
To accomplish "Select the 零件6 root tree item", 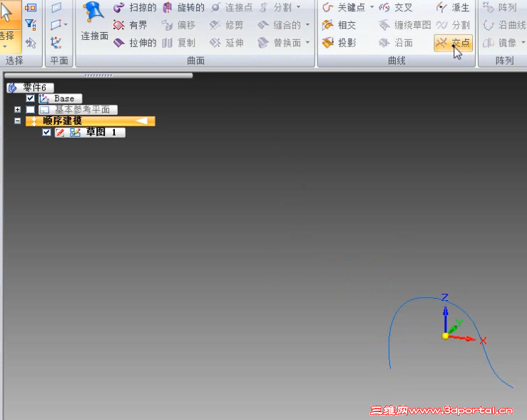I will (30, 88).
